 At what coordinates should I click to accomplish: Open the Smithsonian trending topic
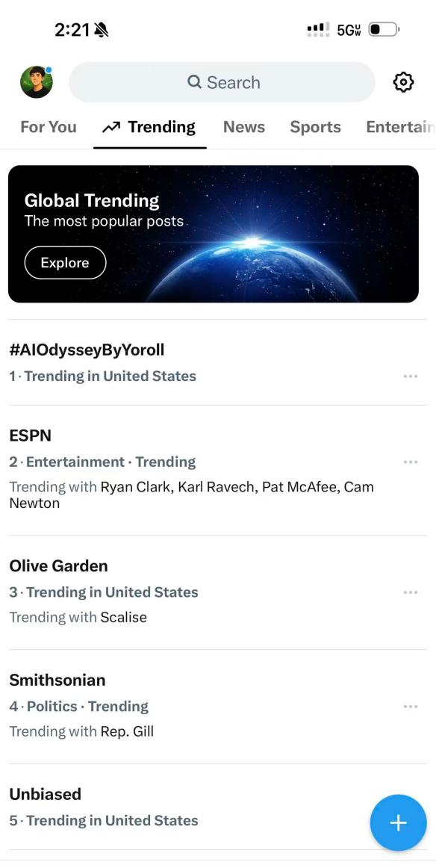point(218,707)
